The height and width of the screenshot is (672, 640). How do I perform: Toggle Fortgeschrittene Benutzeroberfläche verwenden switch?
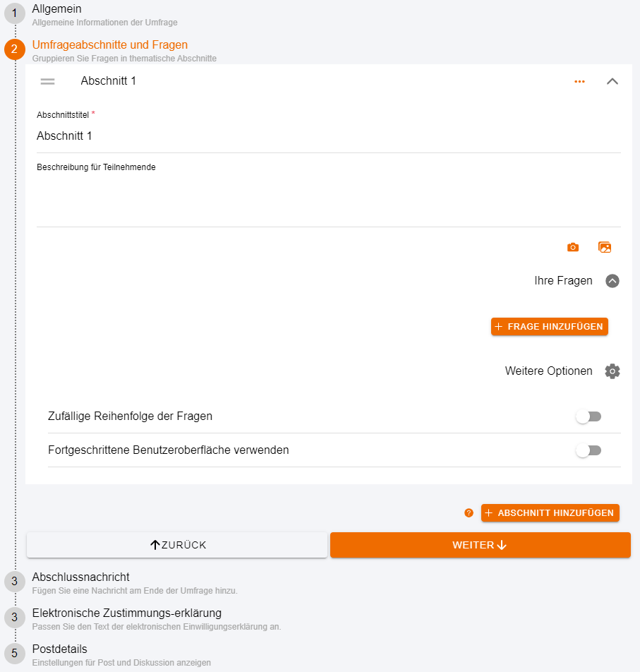pos(588,450)
